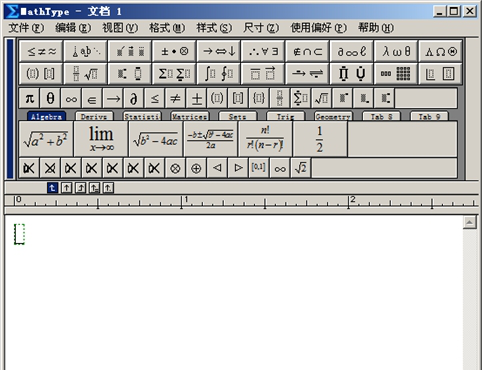Insert the one-half fraction expression

click(320, 139)
